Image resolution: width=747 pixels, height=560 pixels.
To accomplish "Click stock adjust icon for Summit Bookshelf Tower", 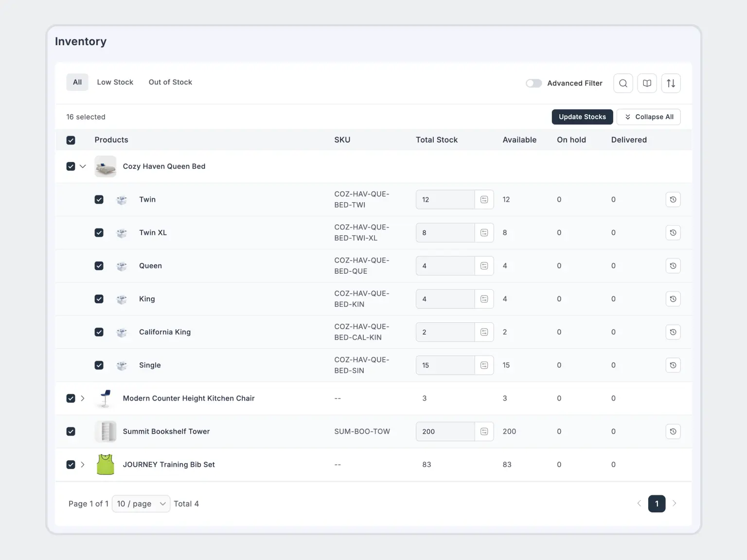I will pos(484,432).
